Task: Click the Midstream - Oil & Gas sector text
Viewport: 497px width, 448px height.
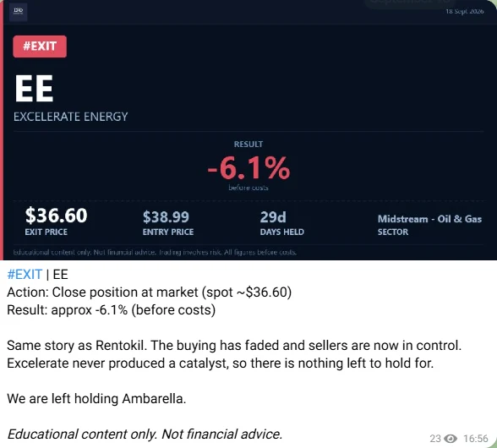Action: 429,219
